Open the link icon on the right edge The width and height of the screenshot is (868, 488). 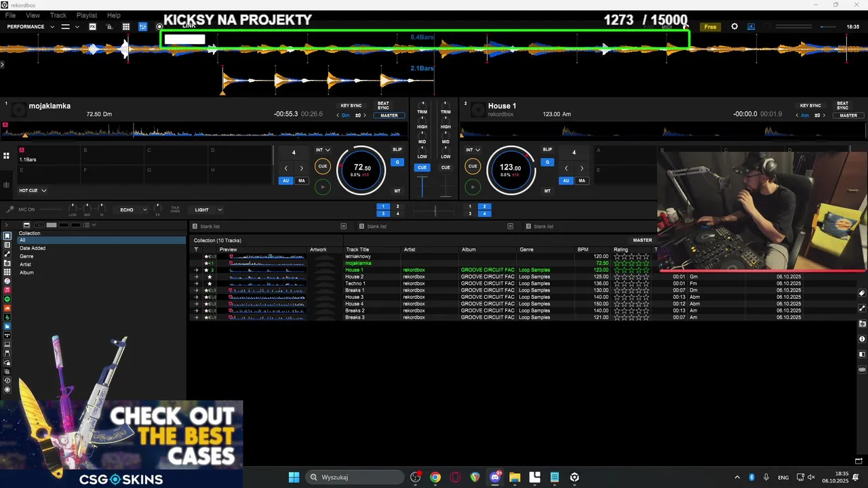(862, 369)
